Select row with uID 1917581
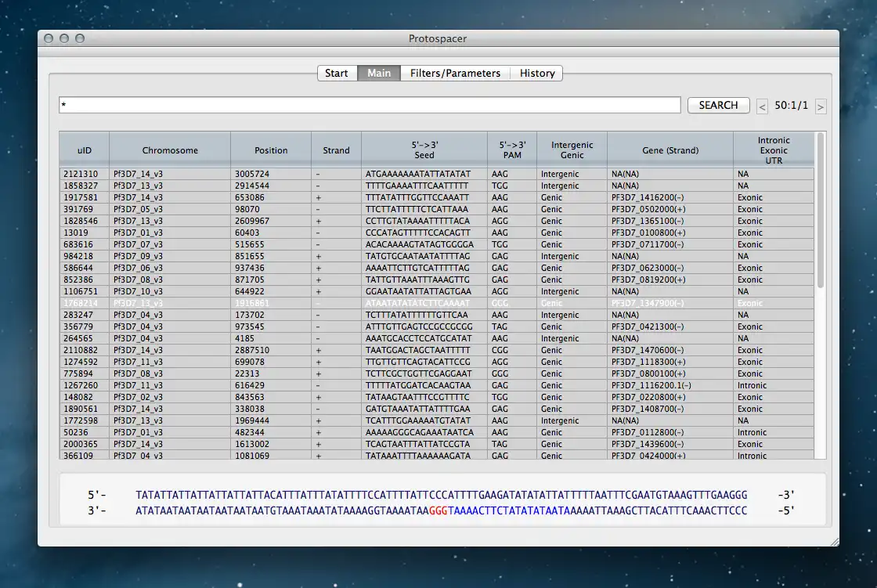The height and width of the screenshot is (588, 877). (436, 197)
